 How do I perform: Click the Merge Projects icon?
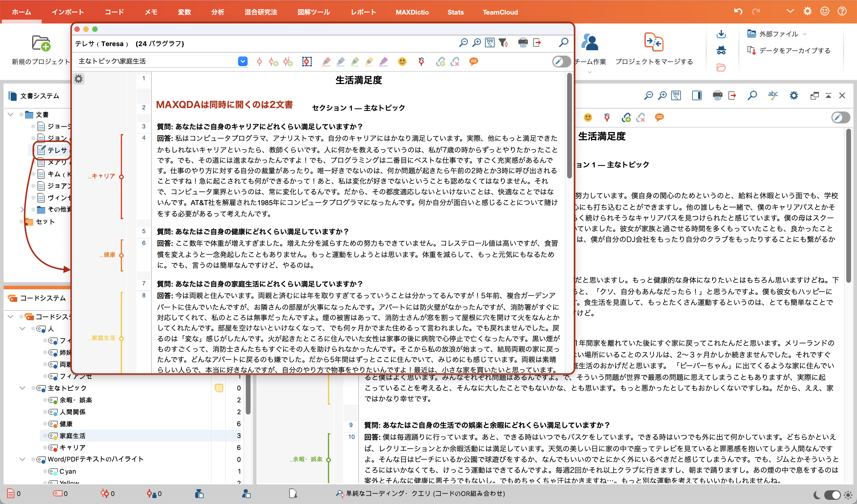point(654,42)
